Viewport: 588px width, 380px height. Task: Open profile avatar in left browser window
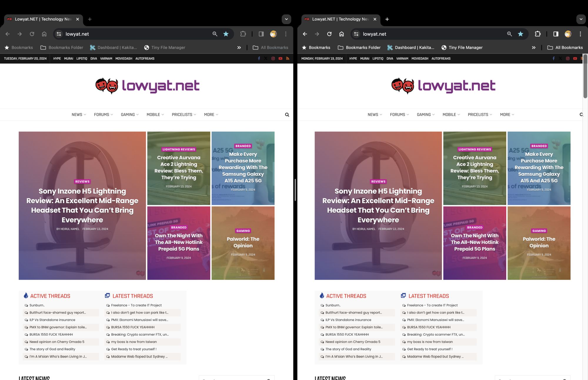click(x=273, y=34)
